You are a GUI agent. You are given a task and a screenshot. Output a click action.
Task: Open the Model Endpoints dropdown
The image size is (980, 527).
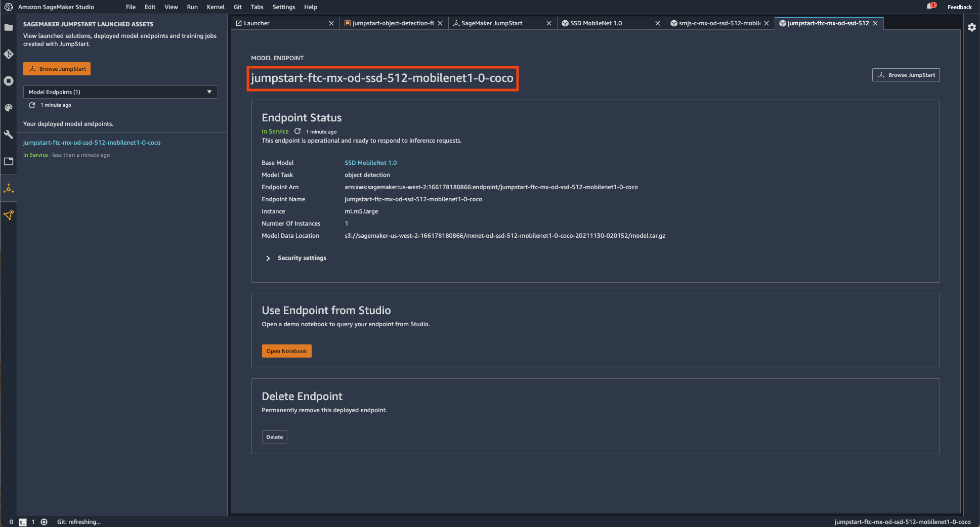[x=120, y=92]
